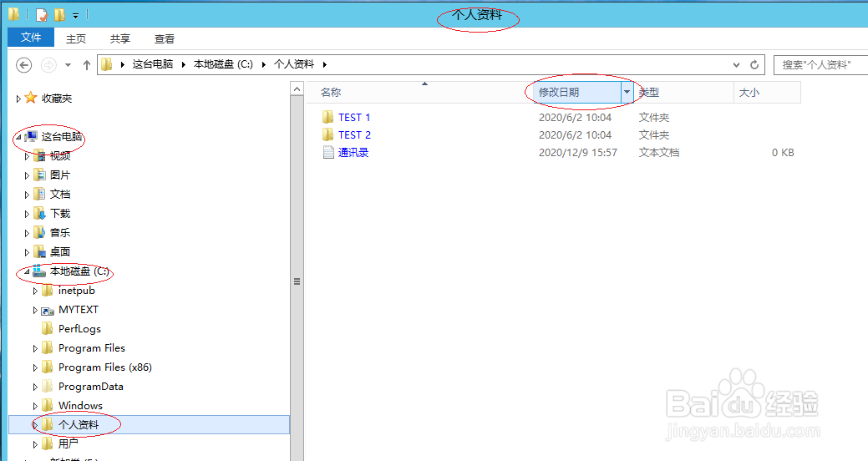Expand the Windows tree node
Viewport: 868px width, 461px height.
tap(35, 406)
